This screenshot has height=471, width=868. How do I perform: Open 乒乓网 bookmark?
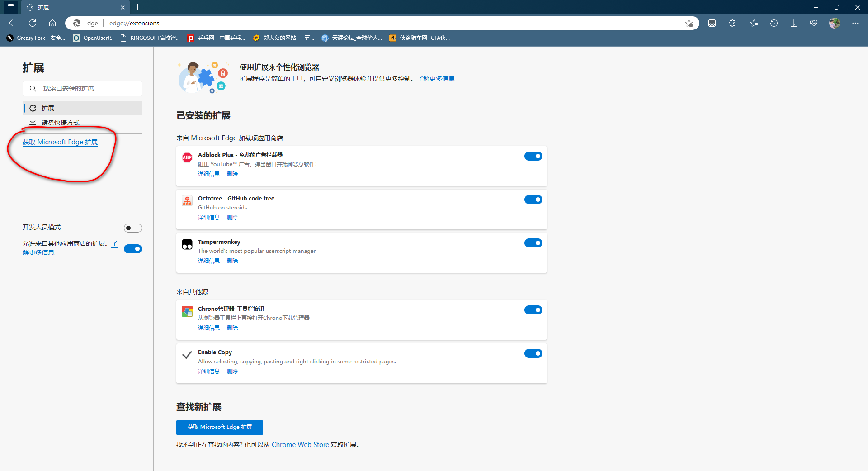pyautogui.click(x=217, y=38)
